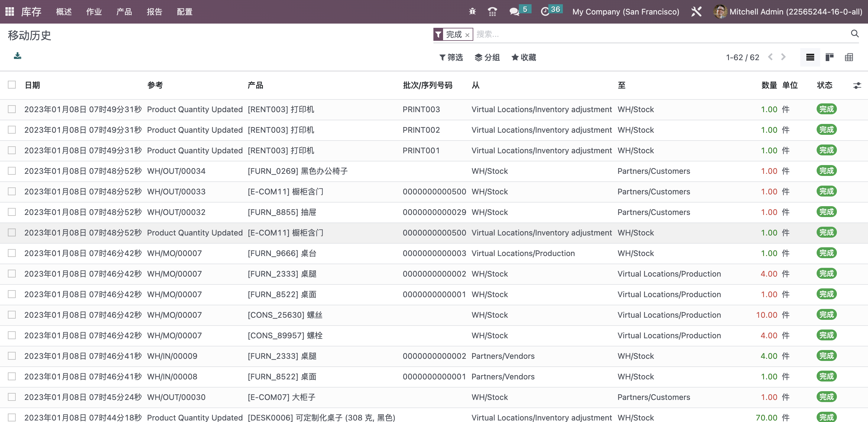Open the 产品 menu
Viewport: 868px width, 422px height.
(124, 12)
